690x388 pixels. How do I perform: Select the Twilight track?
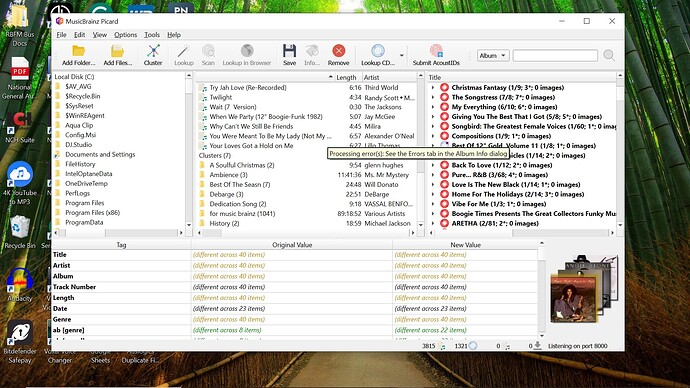click(220, 97)
